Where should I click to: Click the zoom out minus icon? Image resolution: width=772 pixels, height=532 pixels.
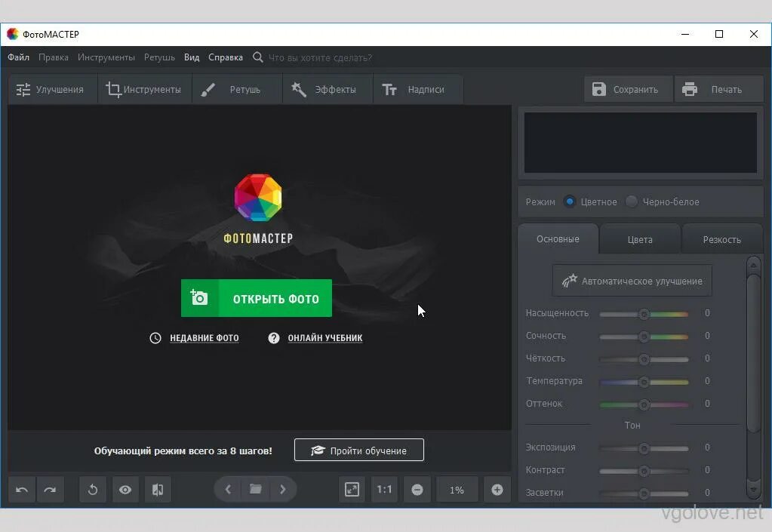click(x=417, y=490)
